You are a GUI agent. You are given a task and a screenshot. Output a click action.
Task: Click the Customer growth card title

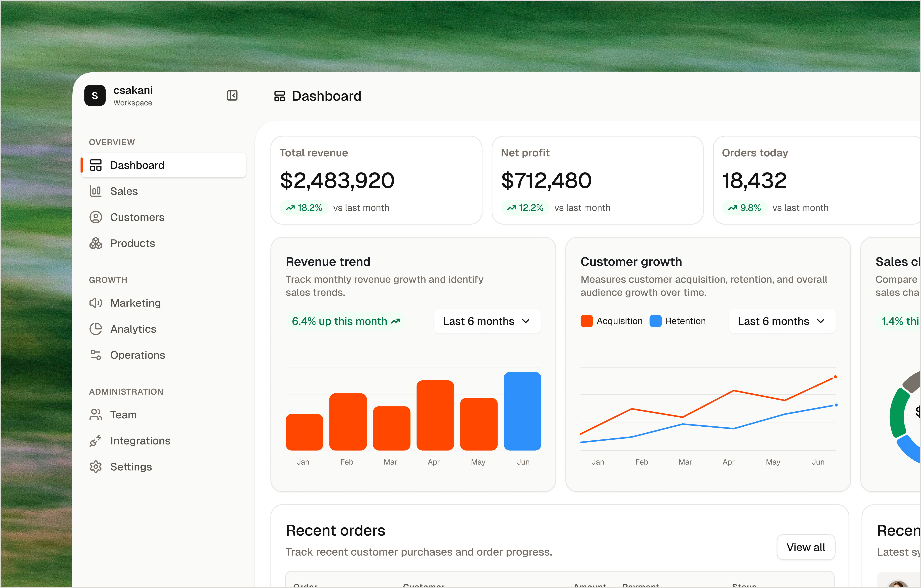click(x=631, y=262)
